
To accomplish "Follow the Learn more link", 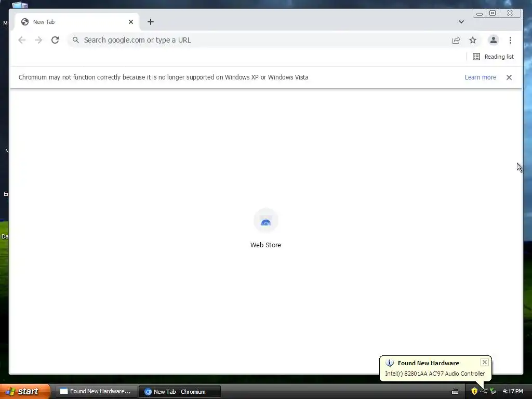I will tap(481, 77).
